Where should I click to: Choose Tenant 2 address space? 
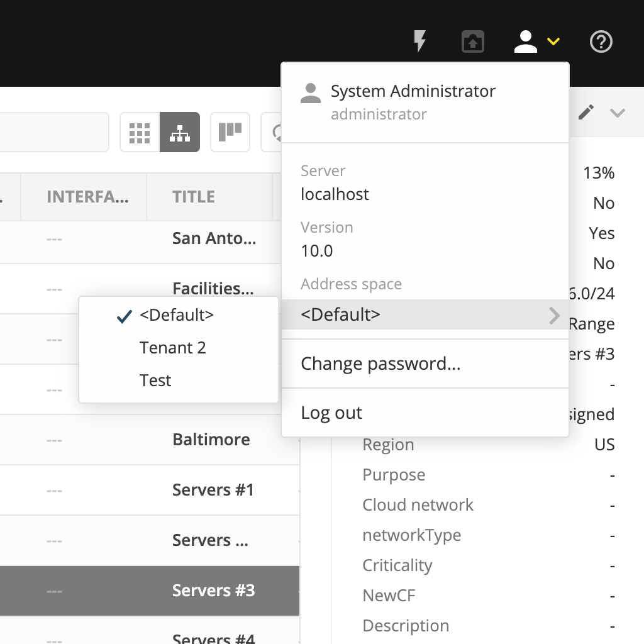click(173, 348)
